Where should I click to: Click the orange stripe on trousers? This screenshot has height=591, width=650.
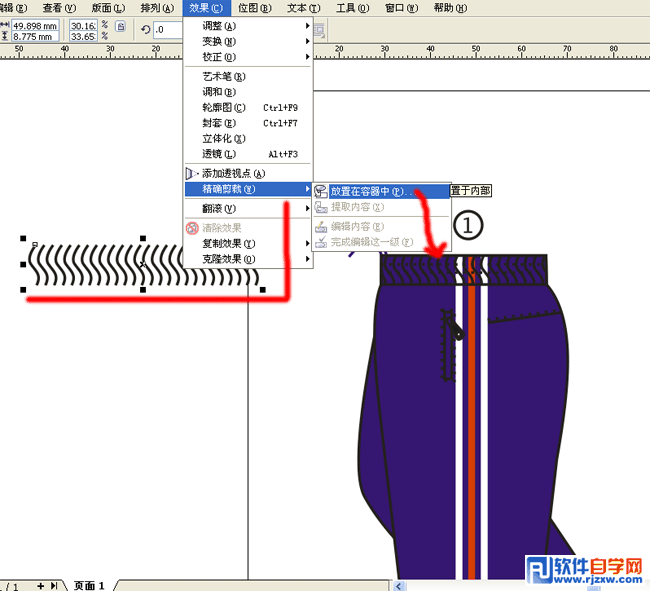pos(471,431)
